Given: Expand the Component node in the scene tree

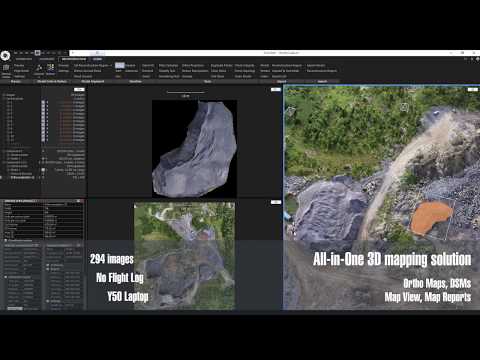Looking at the screenshot, I should click(x=4, y=151).
